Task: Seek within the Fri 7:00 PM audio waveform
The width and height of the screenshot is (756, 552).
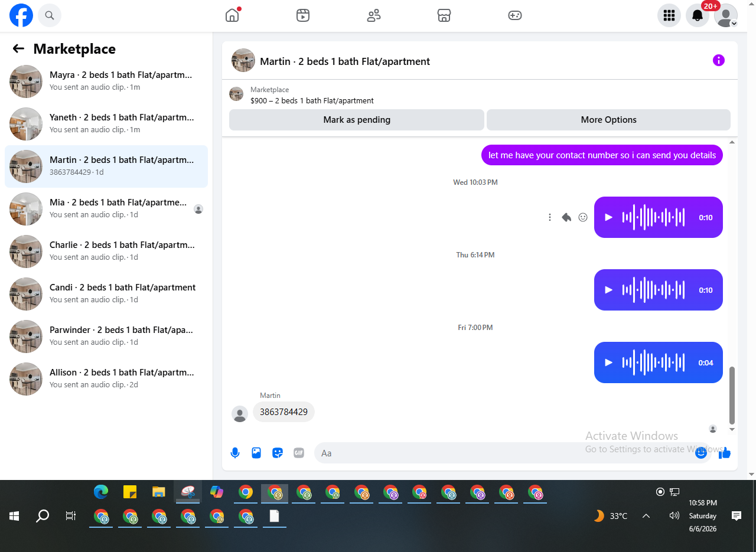Action: (653, 362)
